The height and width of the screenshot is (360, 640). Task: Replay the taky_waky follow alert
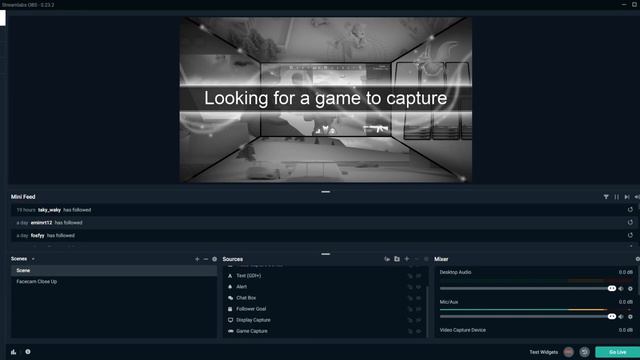point(630,209)
